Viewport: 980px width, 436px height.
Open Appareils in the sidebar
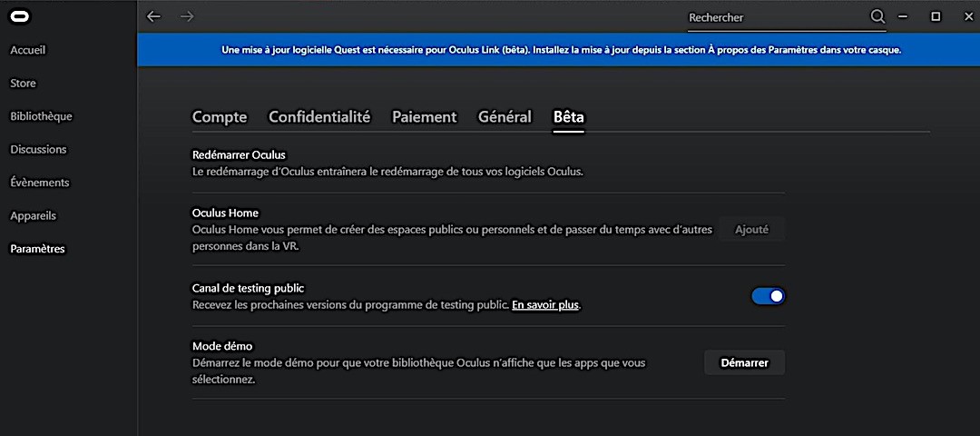click(x=34, y=216)
